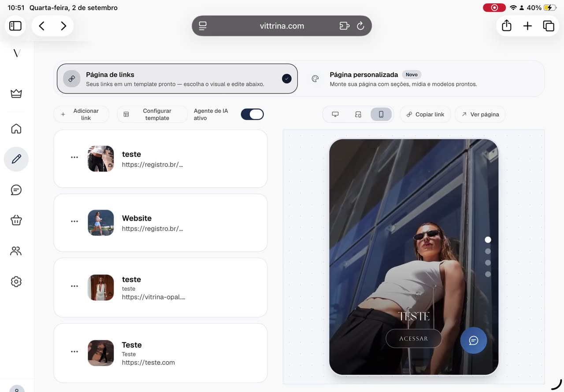Click the teste.com link thumbnail
Screen dimensions: 564x392
click(x=101, y=353)
